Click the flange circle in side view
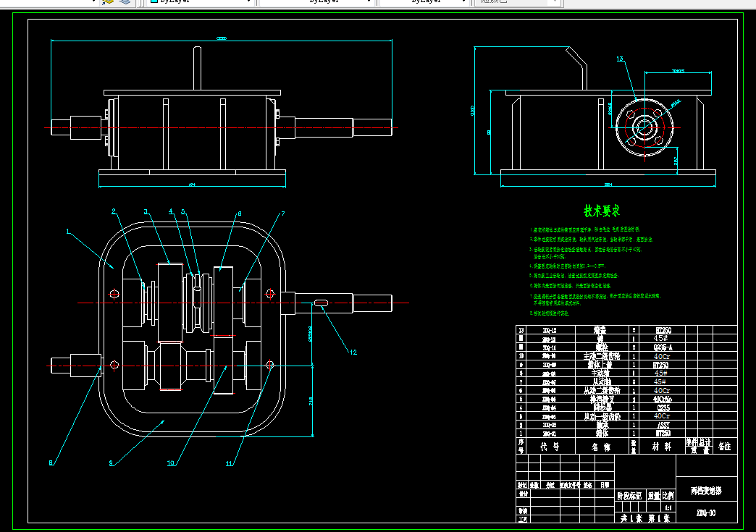The height and width of the screenshot is (532, 756). (644, 127)
